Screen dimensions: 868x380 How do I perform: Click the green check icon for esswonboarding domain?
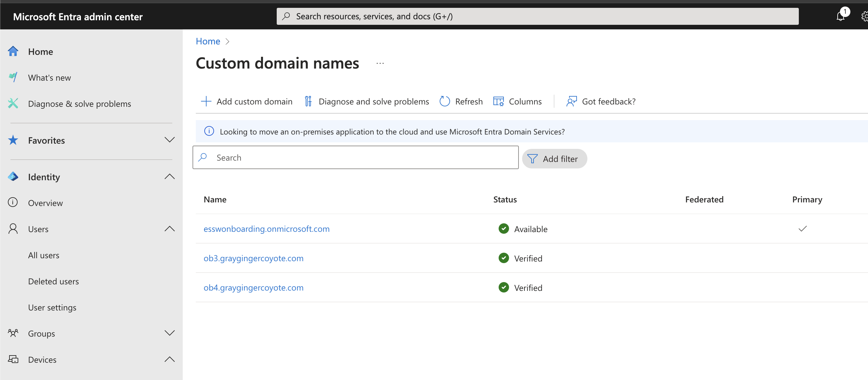[x=504, y=228]
